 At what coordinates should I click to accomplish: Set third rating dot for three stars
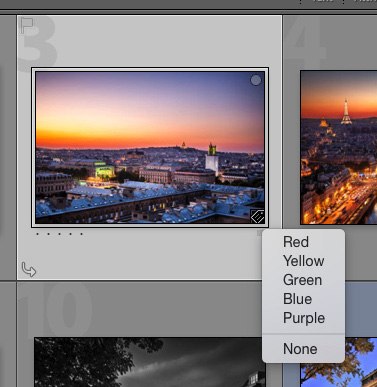pos(60,234)
